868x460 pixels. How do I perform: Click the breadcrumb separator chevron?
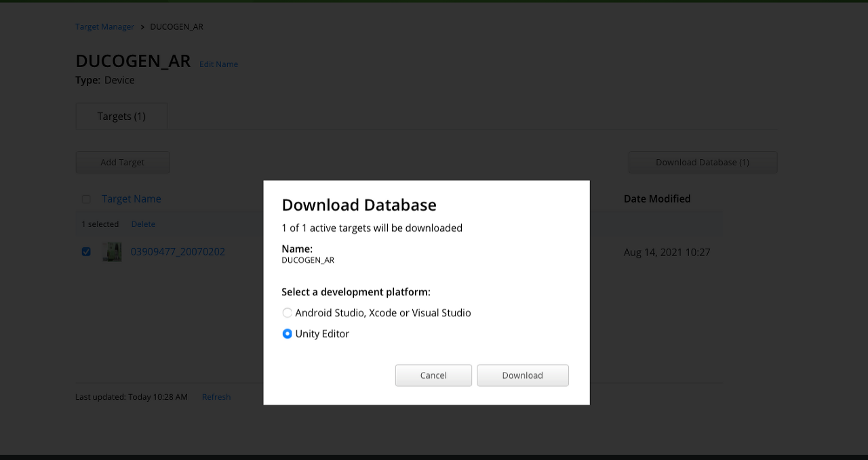pos(142,26)
